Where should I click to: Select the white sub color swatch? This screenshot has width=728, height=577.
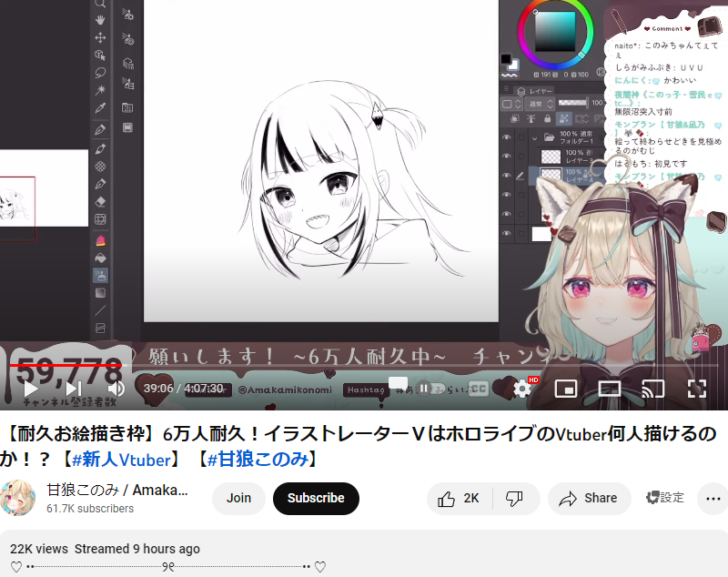pyautogui.click(x=513, y=66)
